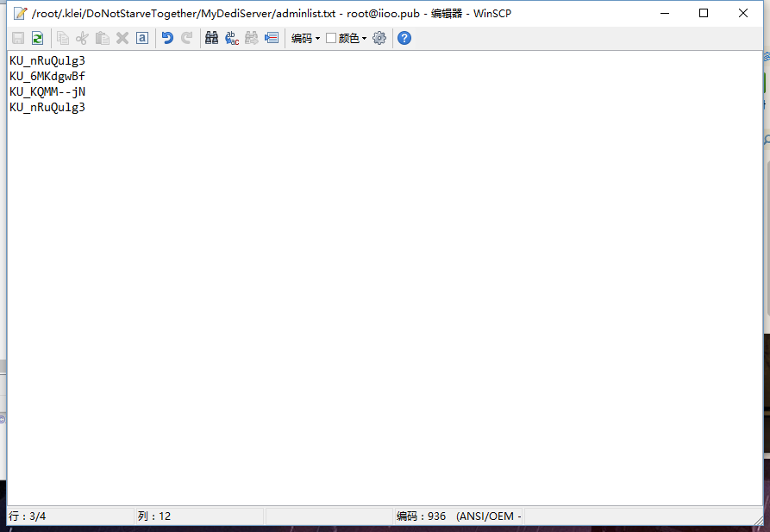Open Find with the binoculars icon
770x532 pixels.
(212, 38)
